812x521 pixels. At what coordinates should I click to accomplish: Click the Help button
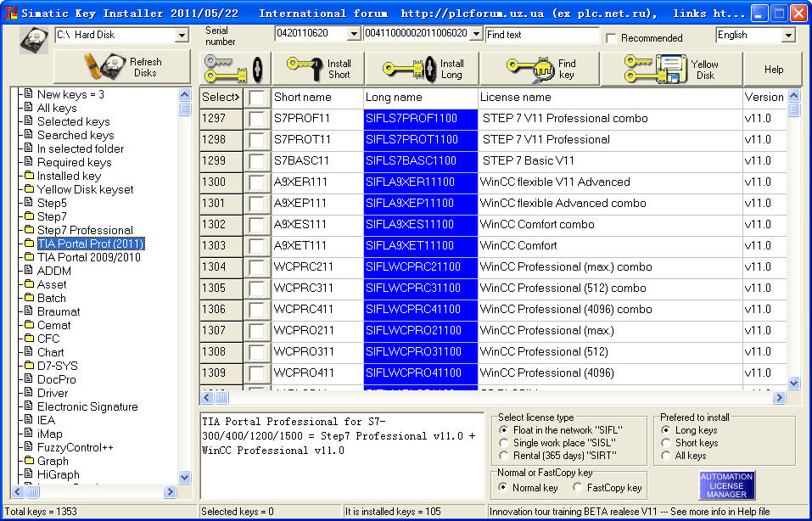click(773, 70)
